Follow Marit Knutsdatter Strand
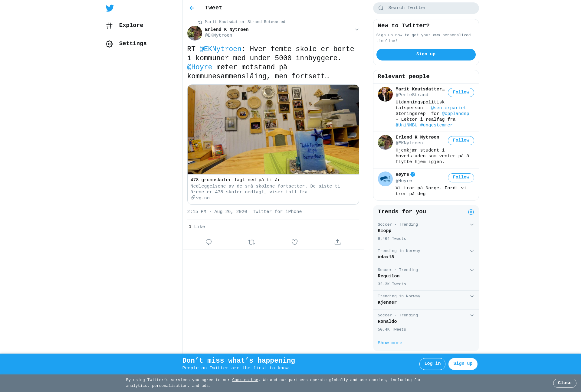 point(461,93)
